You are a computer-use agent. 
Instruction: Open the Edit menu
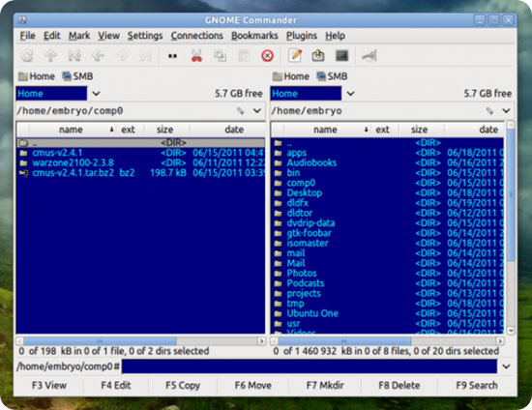click(x=52, y=36)
